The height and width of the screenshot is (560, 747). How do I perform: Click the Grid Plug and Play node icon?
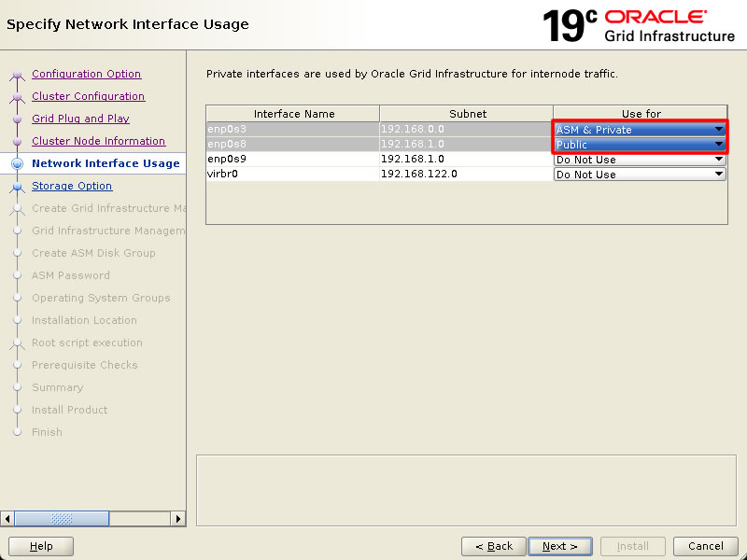pos(18,119)
